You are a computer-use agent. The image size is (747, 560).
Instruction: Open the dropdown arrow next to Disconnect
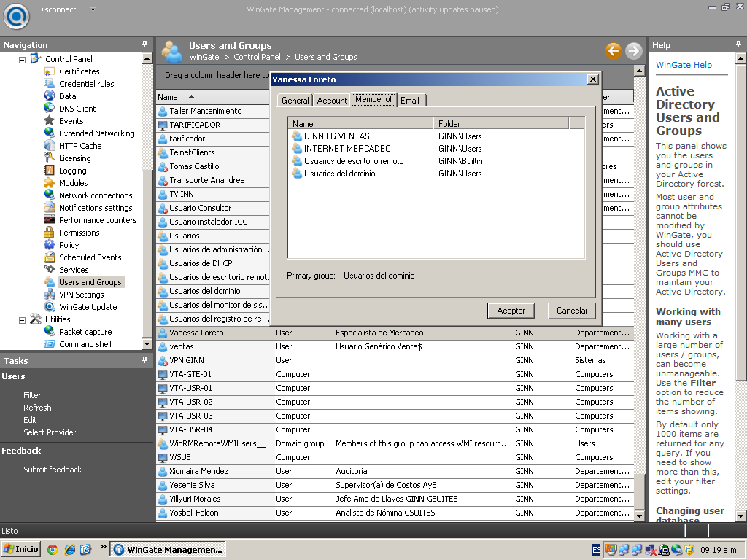pos(93,9)
